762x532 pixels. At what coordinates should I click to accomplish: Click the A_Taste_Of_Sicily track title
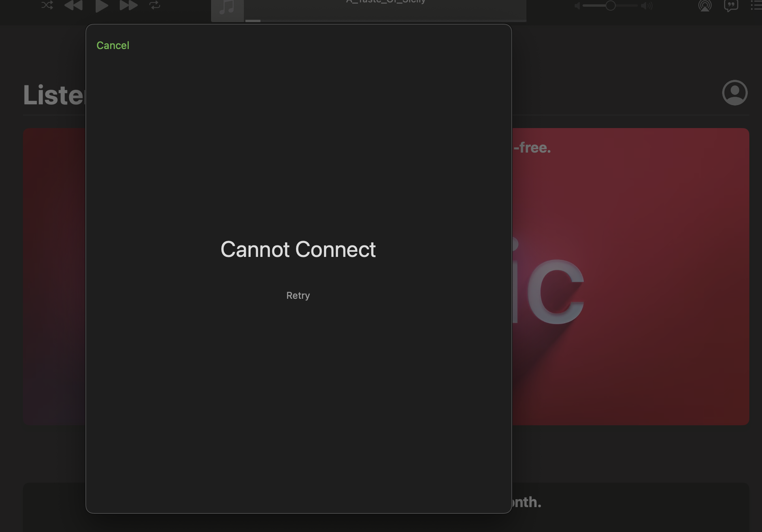(x=385, y=2)
